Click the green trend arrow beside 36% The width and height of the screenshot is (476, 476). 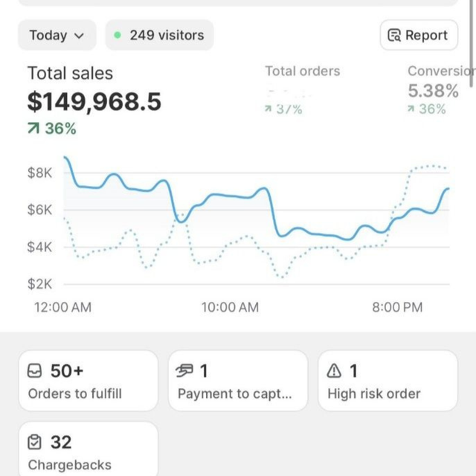click(x=33, y=129)
